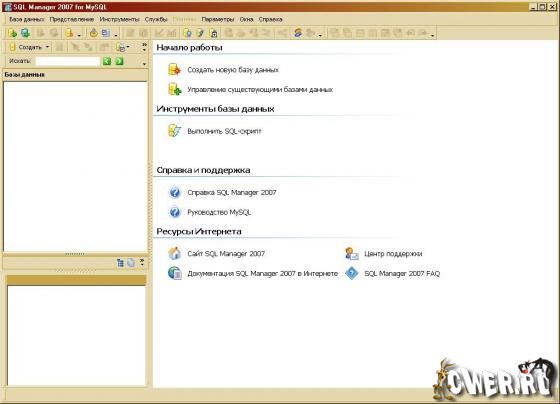Image resolution: width=560 pixels, height=404 pixels.
Task: Open the Параметры menu
Action: (x=218, y=19)
